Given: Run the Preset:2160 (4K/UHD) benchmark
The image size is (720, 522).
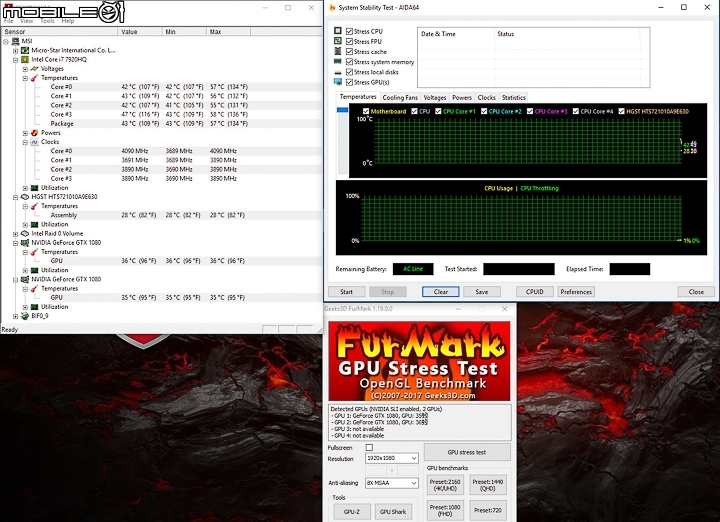Looking at the screenshot, I should [445, 485].
